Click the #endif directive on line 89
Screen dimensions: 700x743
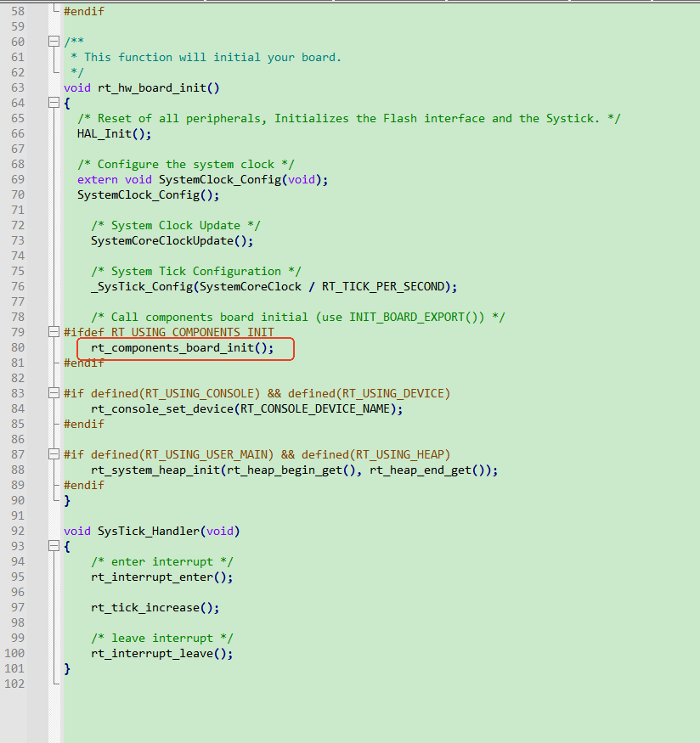(84, 485)
